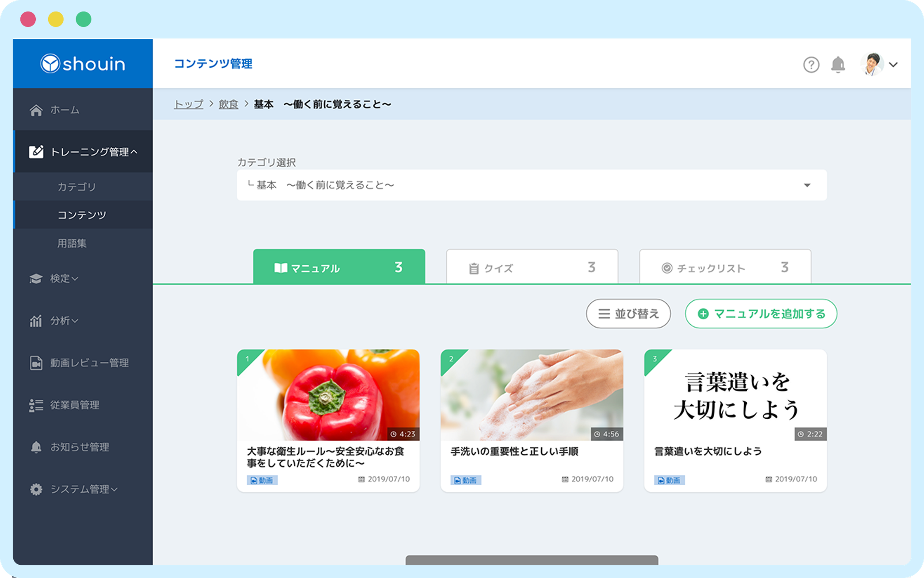924x578 pixels.
Task: Expand the 検定 sidebar menu
Action: click(64, 279)
